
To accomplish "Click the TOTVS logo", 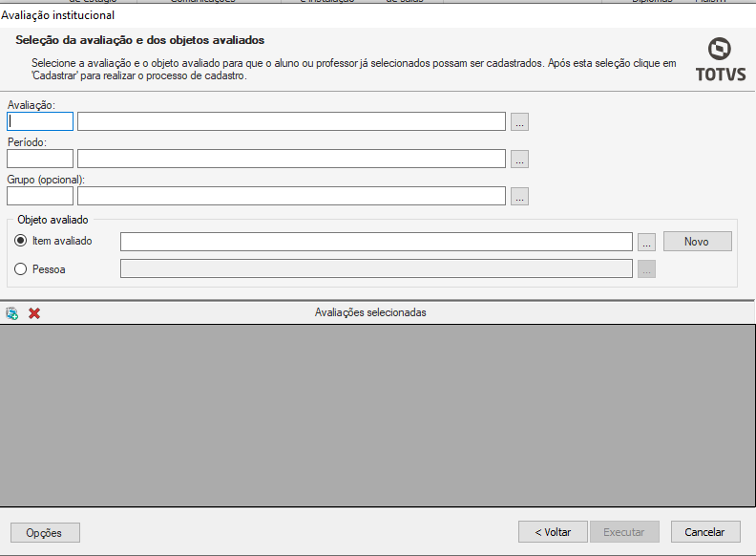I will pos(722,59).
